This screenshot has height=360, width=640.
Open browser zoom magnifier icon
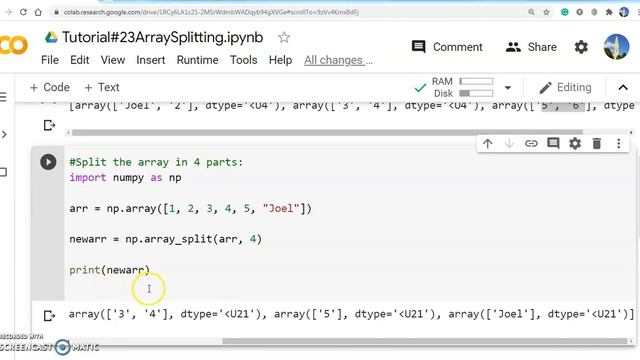[531, 12]
